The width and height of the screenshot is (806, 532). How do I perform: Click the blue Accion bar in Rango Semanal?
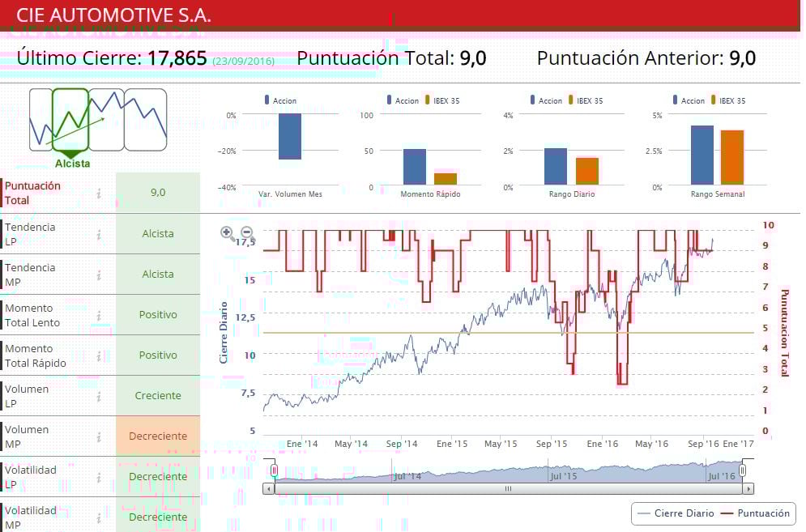pyautogui.click(x=702, y=155)
